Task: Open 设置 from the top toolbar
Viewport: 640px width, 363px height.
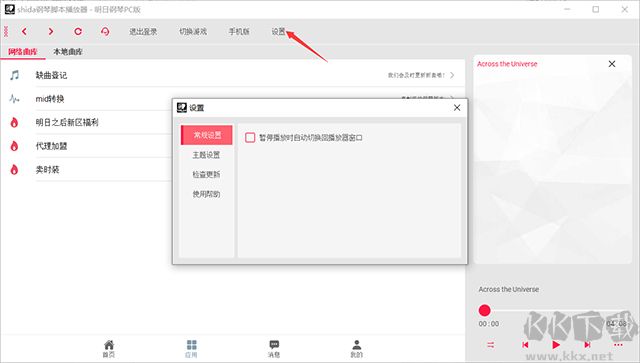Action: point(278,31)
